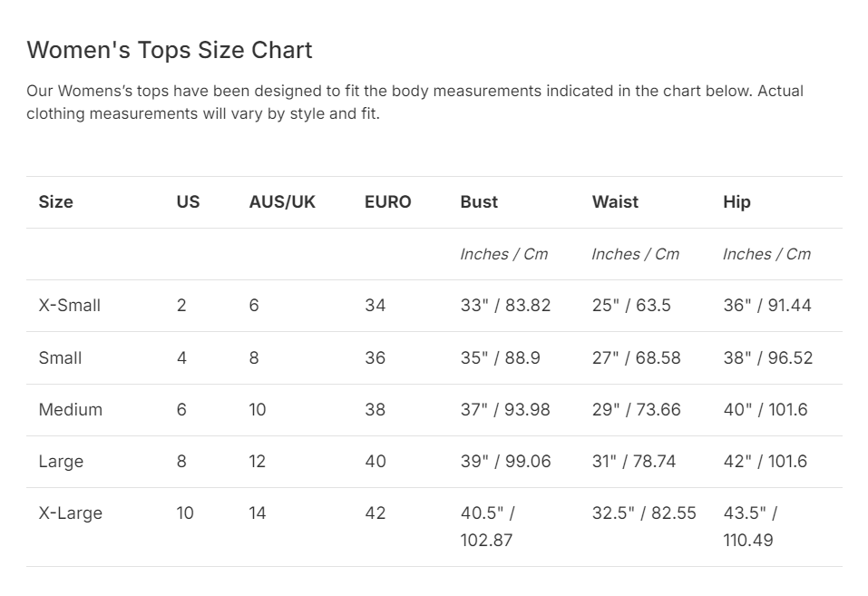This screenshot has width=868, height=596.
Task: Click the Small hip value 38" / 96.52
Action: pyautogui.click(x=768, y=357)
